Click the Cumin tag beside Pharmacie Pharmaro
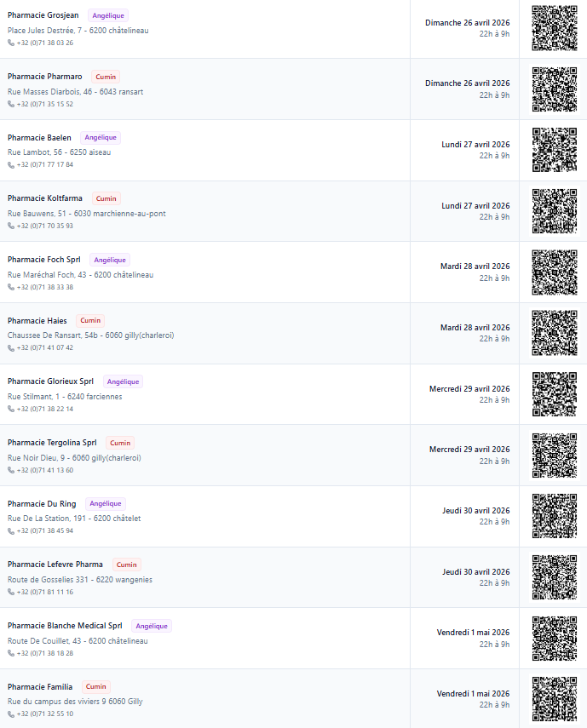This screenshot has width=587, height=728. [106, 77]
